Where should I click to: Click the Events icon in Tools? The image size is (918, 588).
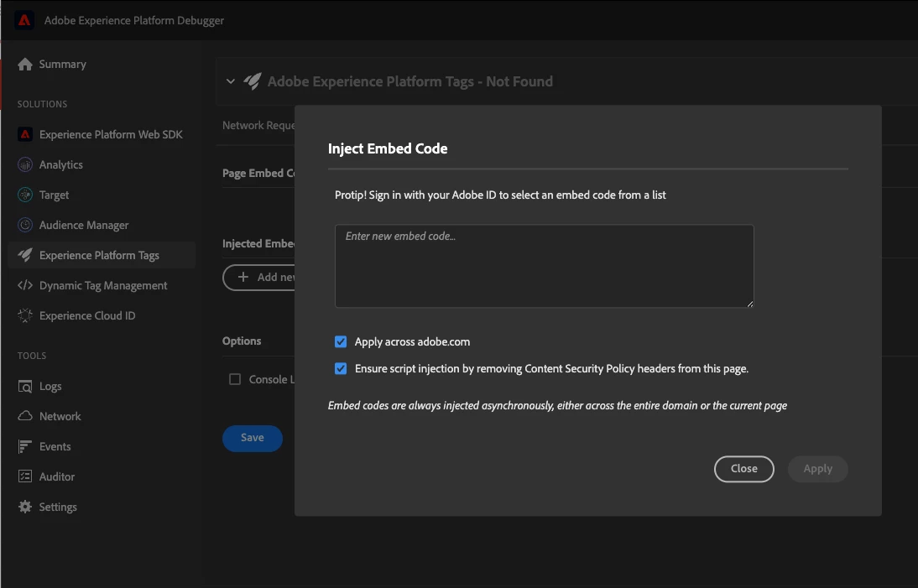[24, 446]
